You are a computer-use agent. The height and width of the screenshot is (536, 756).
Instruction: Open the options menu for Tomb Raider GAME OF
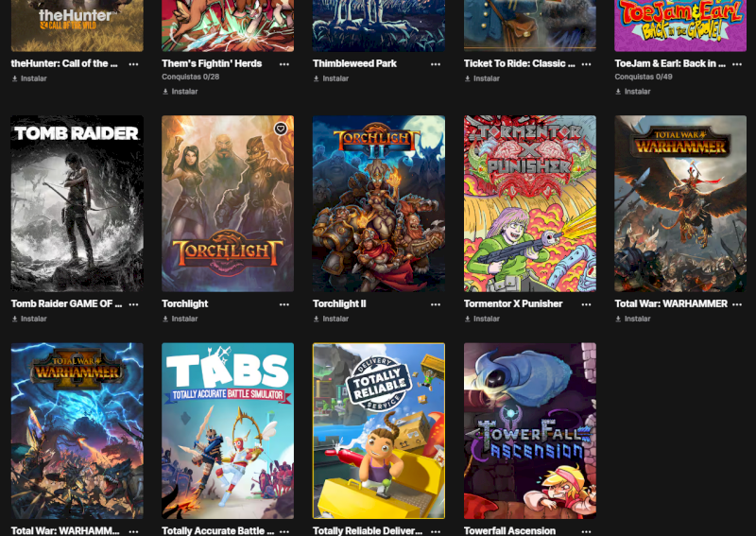point(133,304)
